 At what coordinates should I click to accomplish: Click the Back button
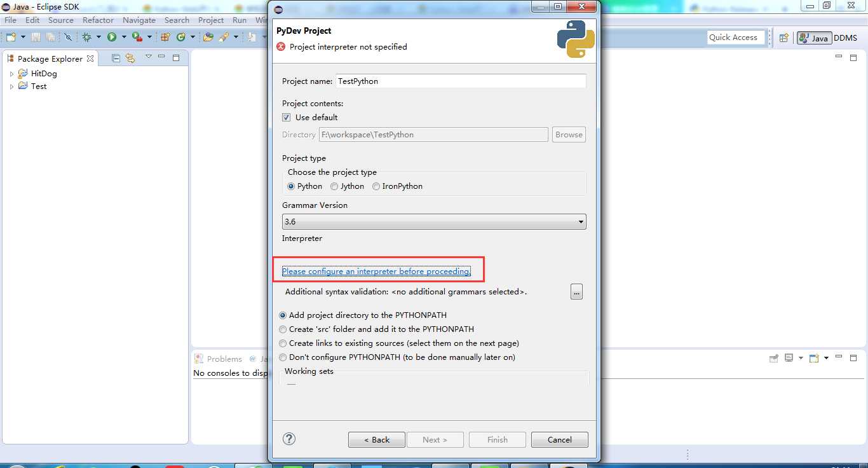[377, 439]
